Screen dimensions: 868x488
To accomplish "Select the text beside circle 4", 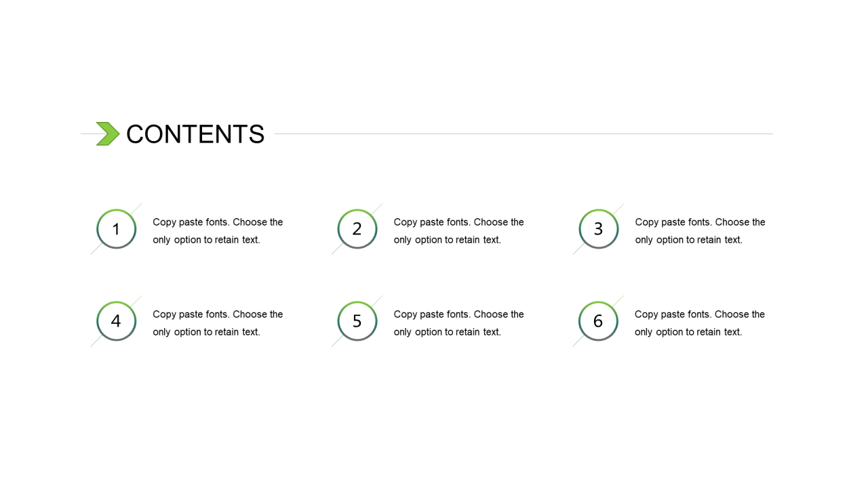I will point(218,323).
